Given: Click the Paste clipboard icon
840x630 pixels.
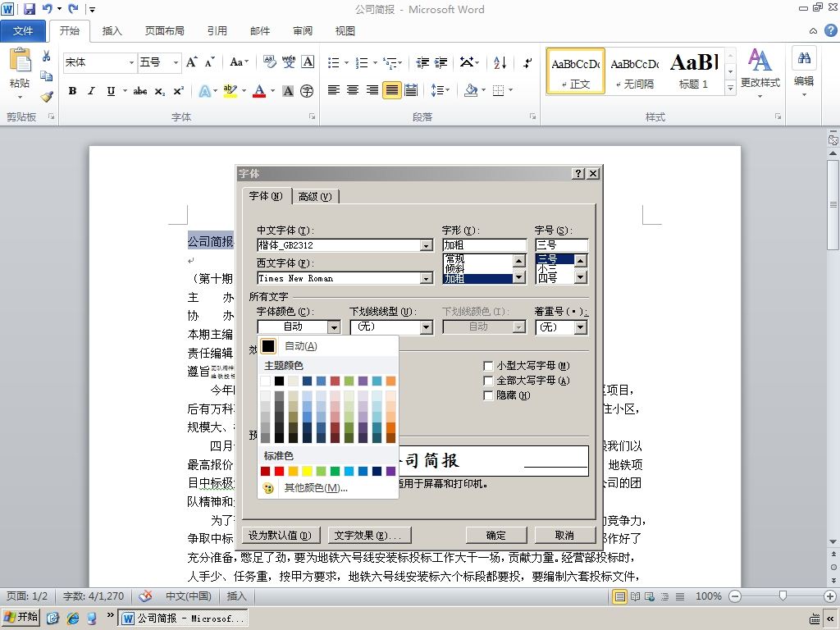Looking at the screenshot, I should (x=20, y=61).
